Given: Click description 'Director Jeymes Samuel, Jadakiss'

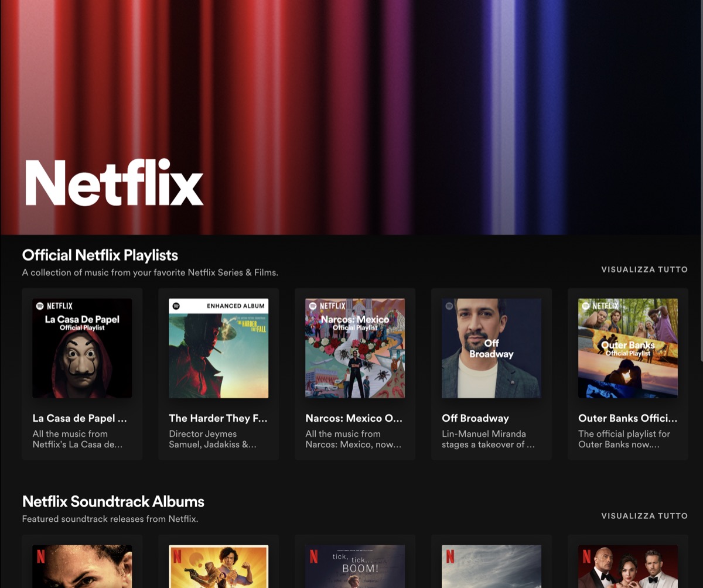Looking at the screenshot, I should point(213,439).
